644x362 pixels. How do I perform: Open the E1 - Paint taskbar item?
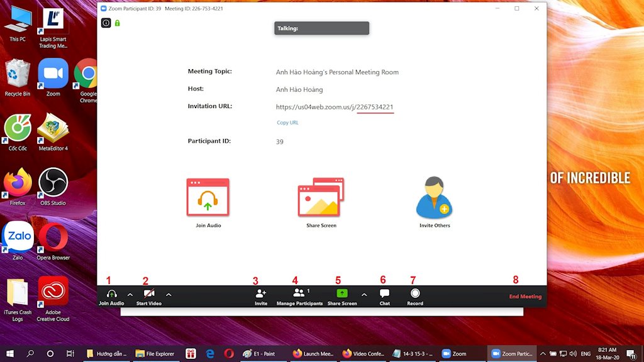[264, 354]
